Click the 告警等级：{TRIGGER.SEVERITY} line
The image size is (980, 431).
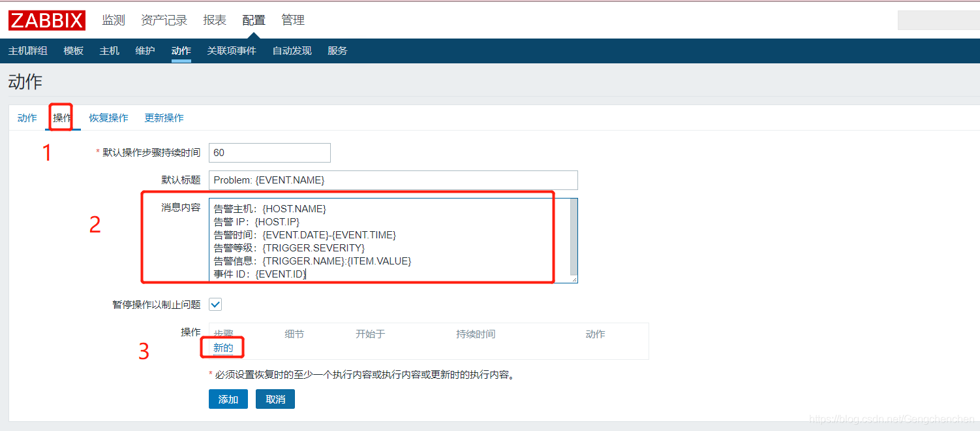pos(289,247)
